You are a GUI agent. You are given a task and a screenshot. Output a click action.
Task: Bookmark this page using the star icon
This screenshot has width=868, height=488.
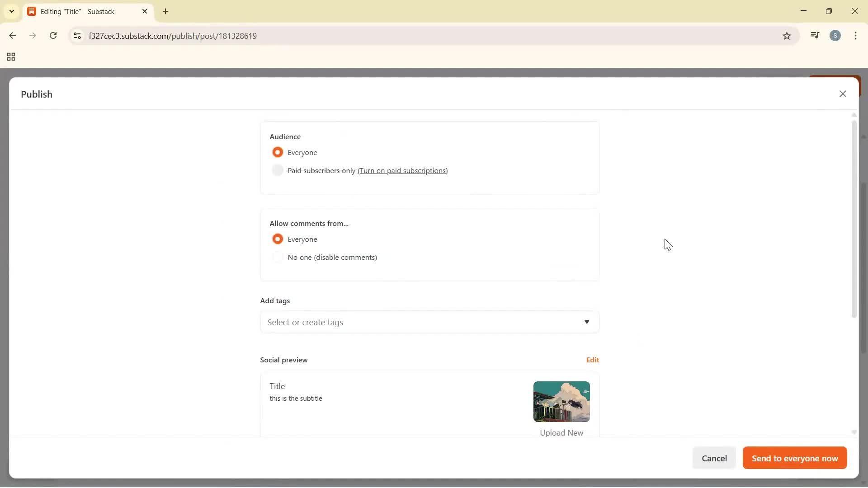(x=787, y=36)
